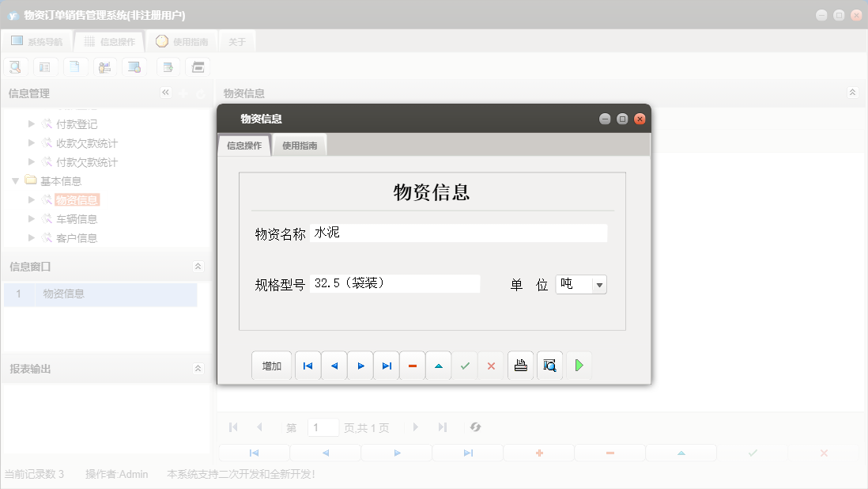
Task: Click the green run arrow in the dialog
Action: point(579,365)
